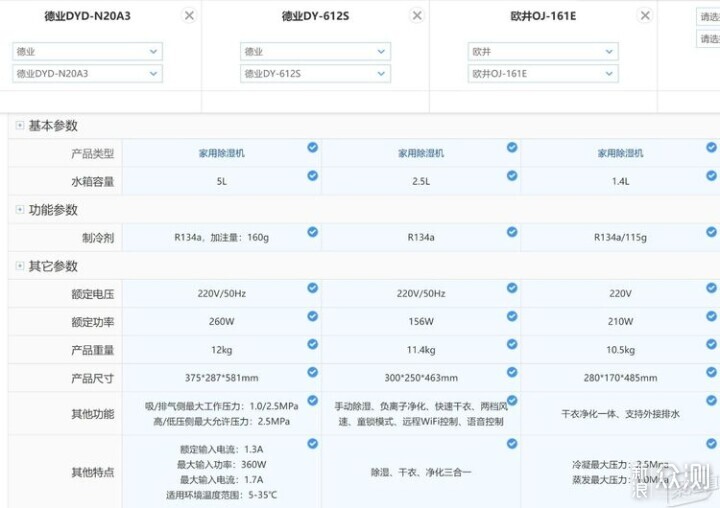Open first column brand dropdown 德业

87,51
